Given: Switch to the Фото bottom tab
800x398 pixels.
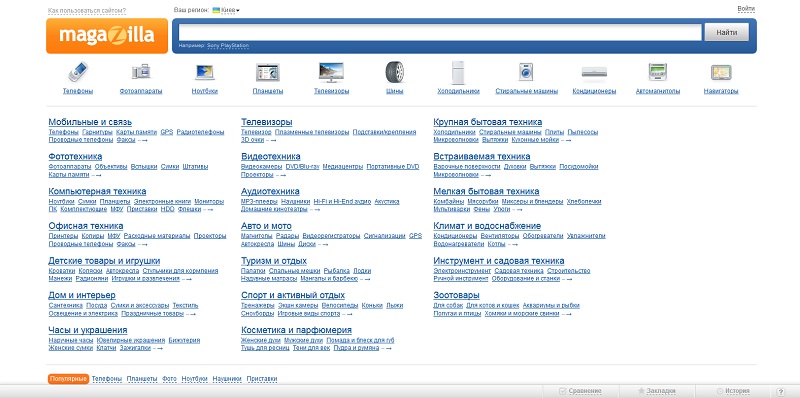Looking at the screenshot, I should coord(169,379).
